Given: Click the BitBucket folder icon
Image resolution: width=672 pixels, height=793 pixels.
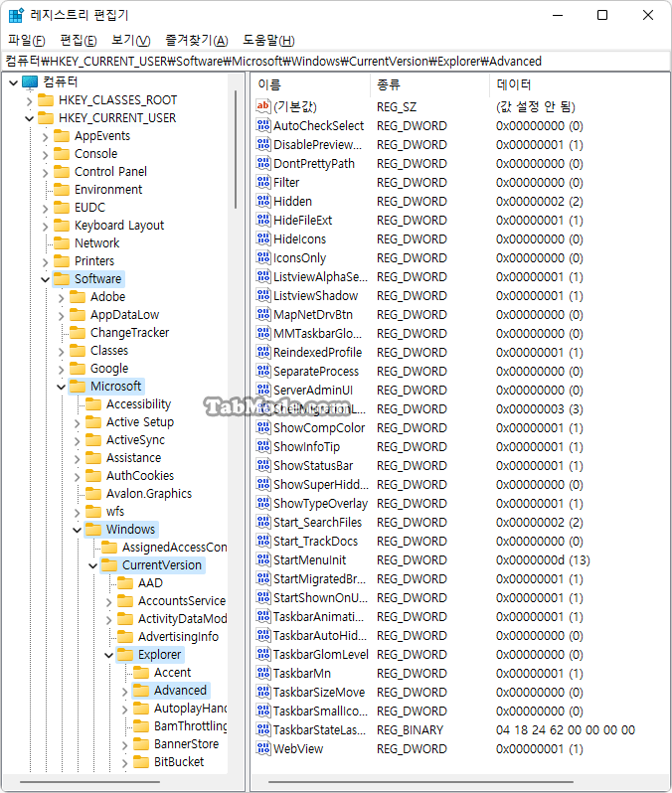Looking at the screenshot, I should coord(141,762).
